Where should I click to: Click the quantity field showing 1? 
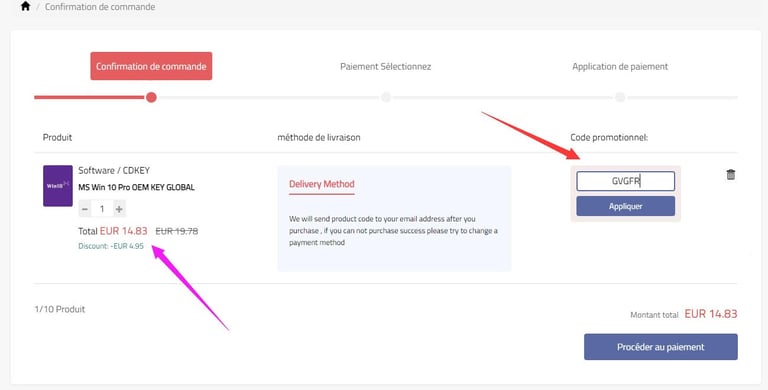pyautogui.click(x=102, y=209)
